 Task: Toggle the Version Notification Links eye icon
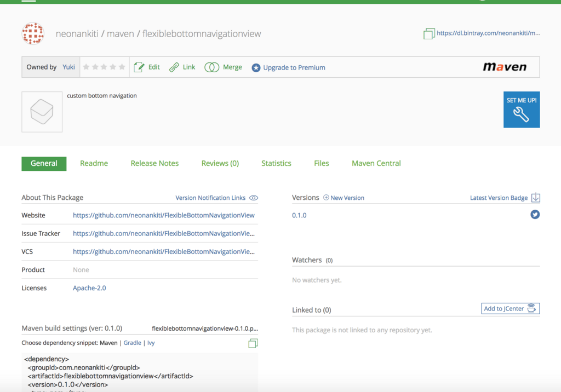click(x=254, y=198)
